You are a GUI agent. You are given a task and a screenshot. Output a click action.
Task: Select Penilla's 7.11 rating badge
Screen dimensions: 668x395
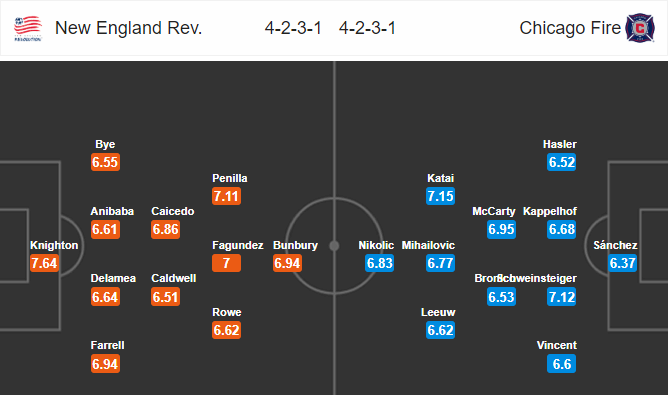coord(226,196)
